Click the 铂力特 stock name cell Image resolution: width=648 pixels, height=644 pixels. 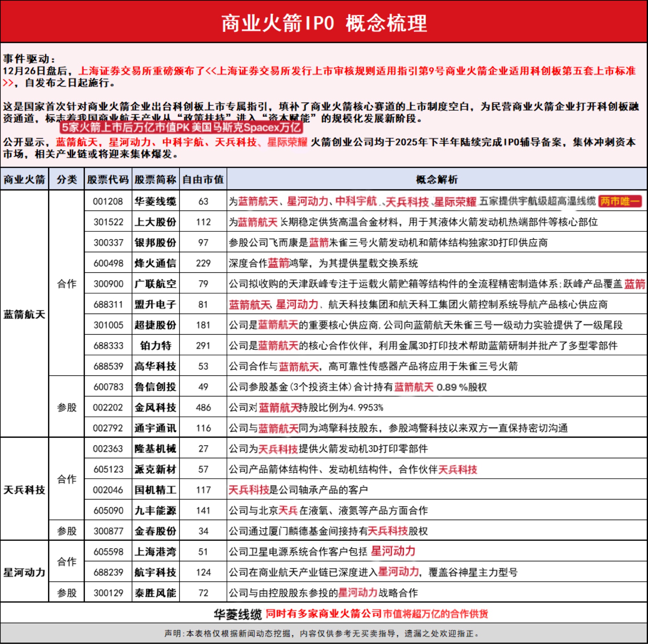click(x=155, y=345)
